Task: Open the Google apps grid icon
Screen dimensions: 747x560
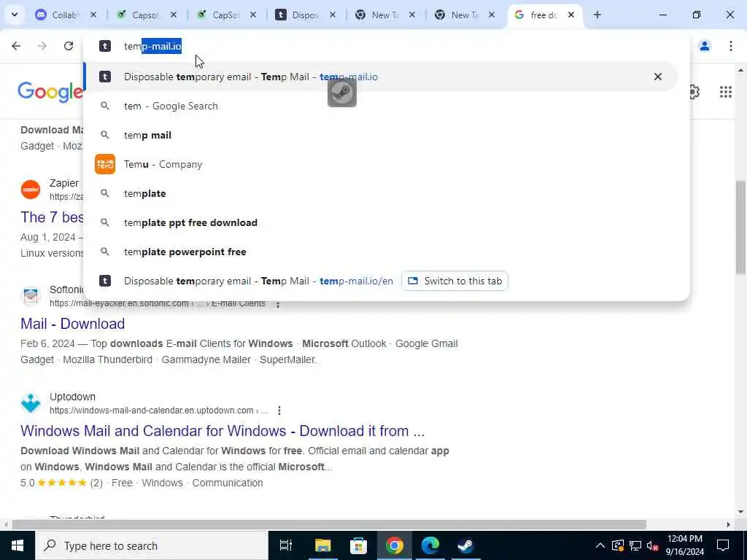Action: click(726, 91)
